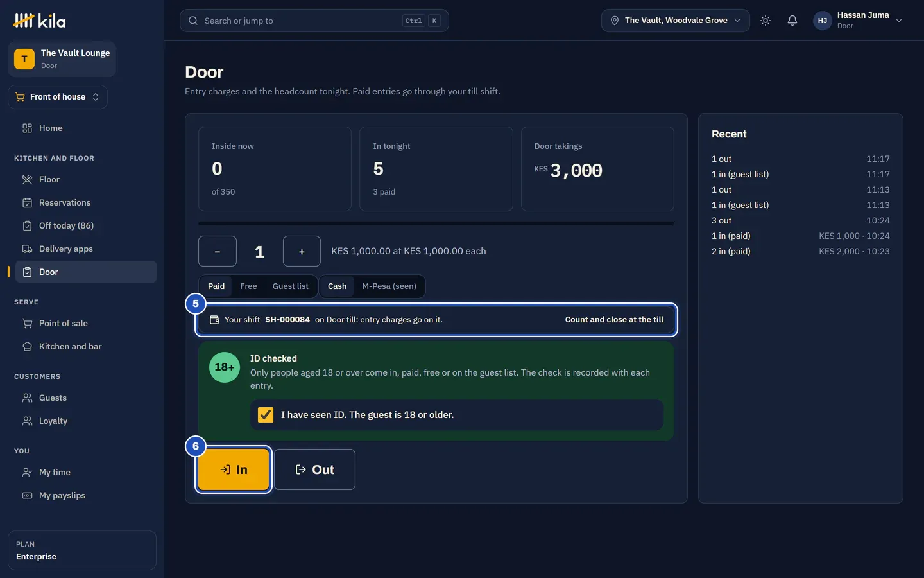Click shift number SH-000084
The image size is (924, 578).
point(287,320)
